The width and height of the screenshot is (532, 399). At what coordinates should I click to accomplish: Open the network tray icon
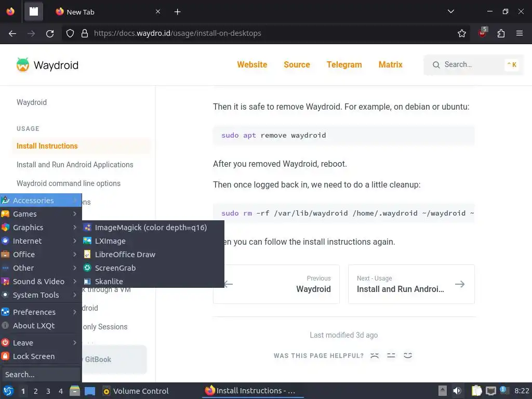(490, 391)
